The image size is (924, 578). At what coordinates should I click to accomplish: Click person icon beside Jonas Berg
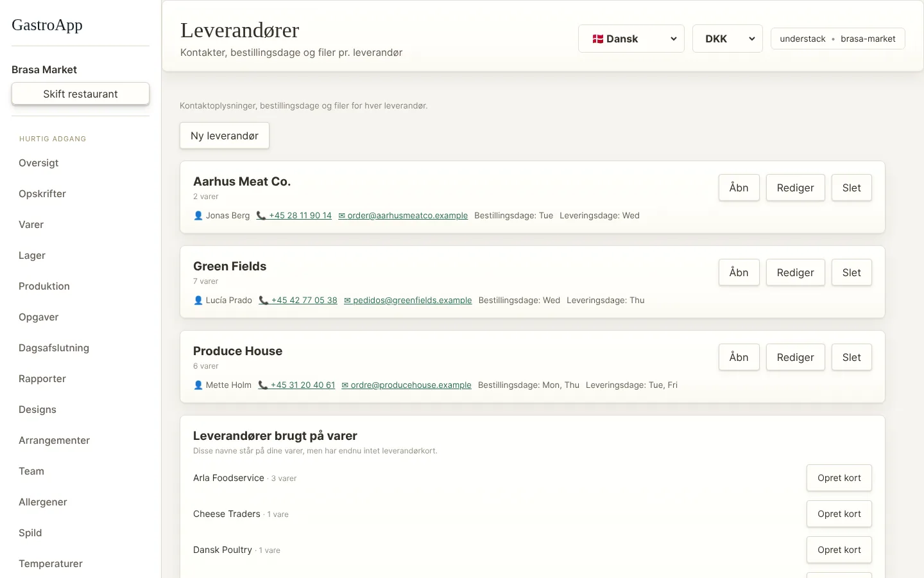tap(198, 216)
